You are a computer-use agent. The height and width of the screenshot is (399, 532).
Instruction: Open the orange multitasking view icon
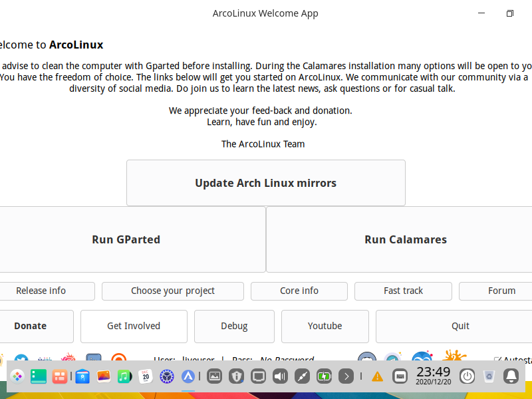(60, 376)
